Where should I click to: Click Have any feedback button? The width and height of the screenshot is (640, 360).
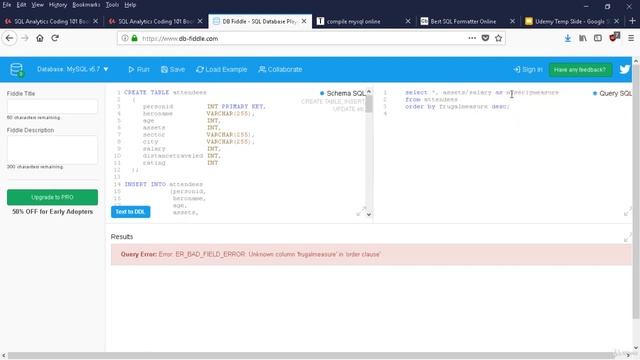coord(580,70)
